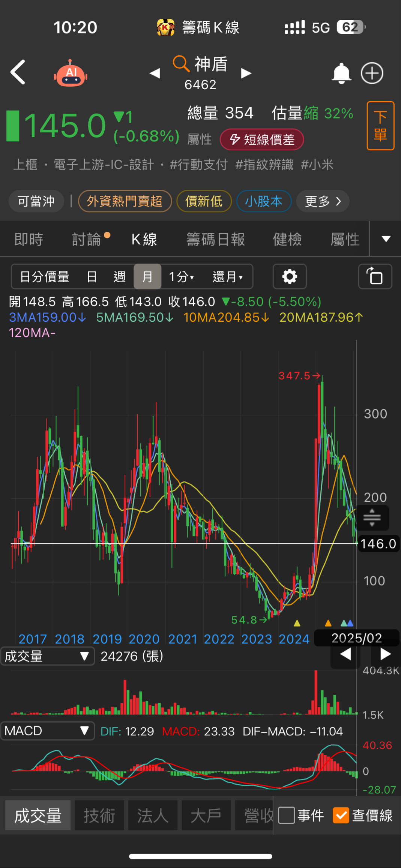This screenshot has width=401, height=868.
Task: Select 日分價量 chart mode
Action: tap(45, 277)
